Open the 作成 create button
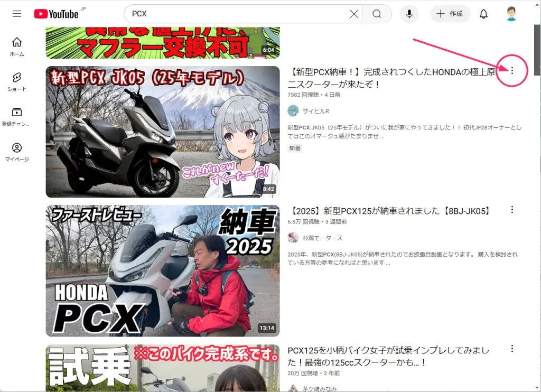The image size is (541, 392). pos(450,14)
